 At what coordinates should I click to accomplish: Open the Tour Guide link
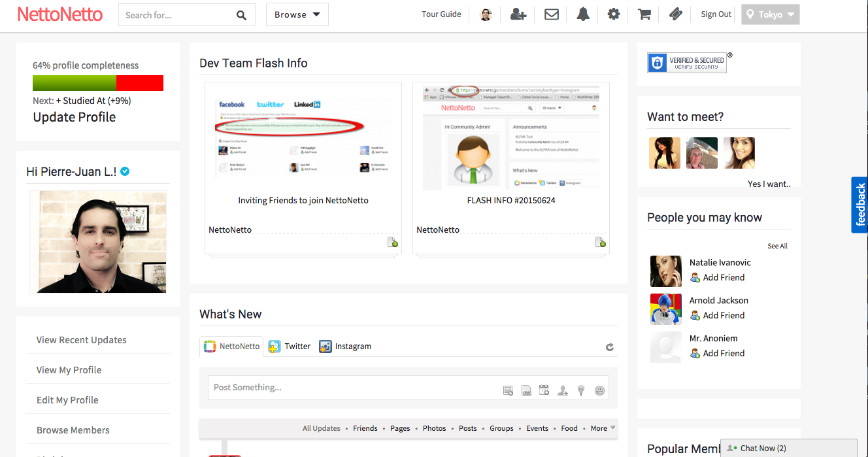(x=441, y=14)
